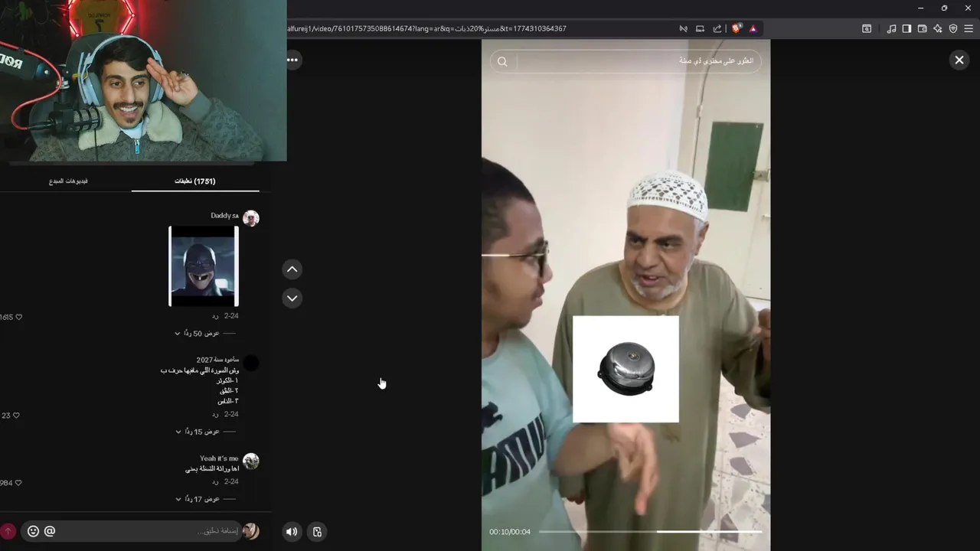This screenshot has width=980, height=551.
Task: Open the three-dots more options menu
Action: click(292, 60)
